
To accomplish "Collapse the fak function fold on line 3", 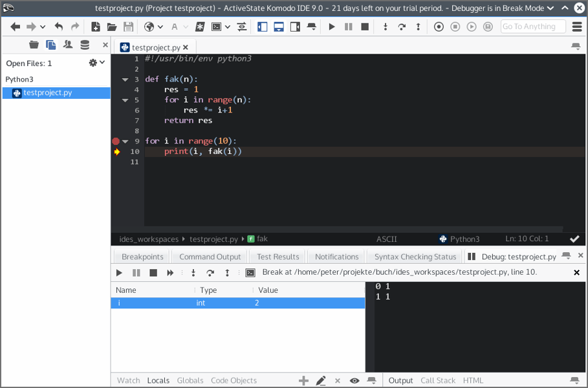I will [x=125, y=80].
